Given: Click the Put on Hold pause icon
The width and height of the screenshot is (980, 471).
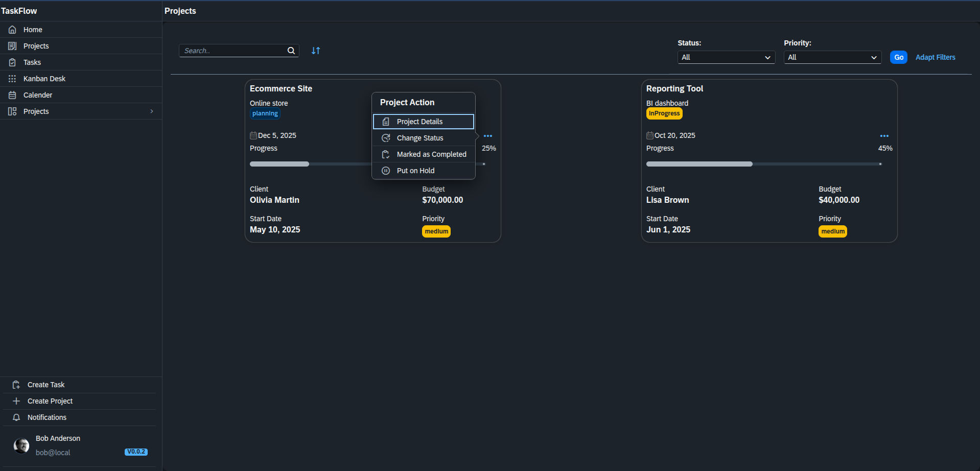Looking at the screenshot, I should coord(386,171).
